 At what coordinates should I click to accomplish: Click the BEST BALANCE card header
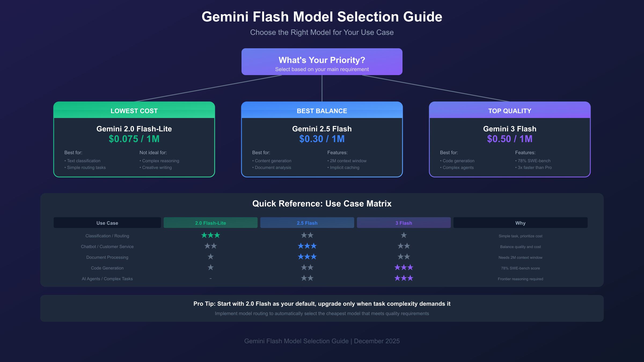click(322, 111)
